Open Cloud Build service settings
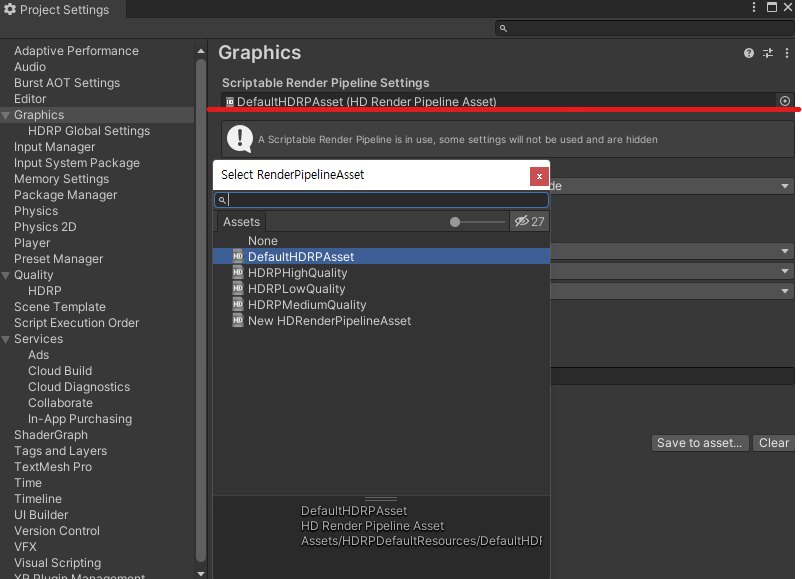Screen dimensions: 802x579 [60, 371]
